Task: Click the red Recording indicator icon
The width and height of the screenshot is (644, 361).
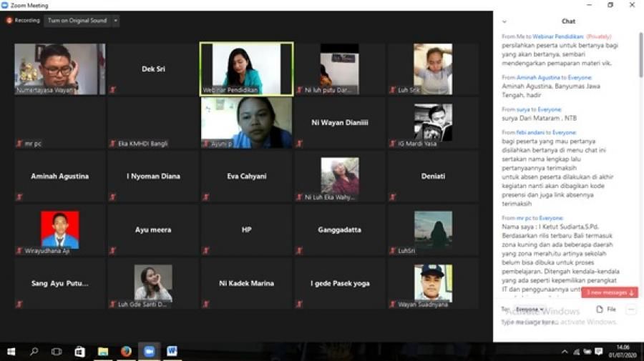Action: [x=9, y=21]
